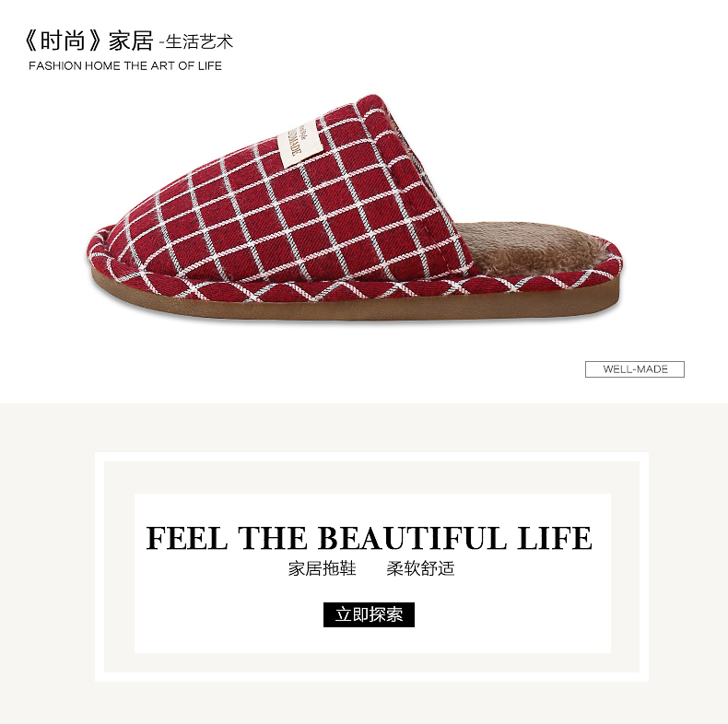
Task: Click the red plaid slipper image
Action: point(354,207)
